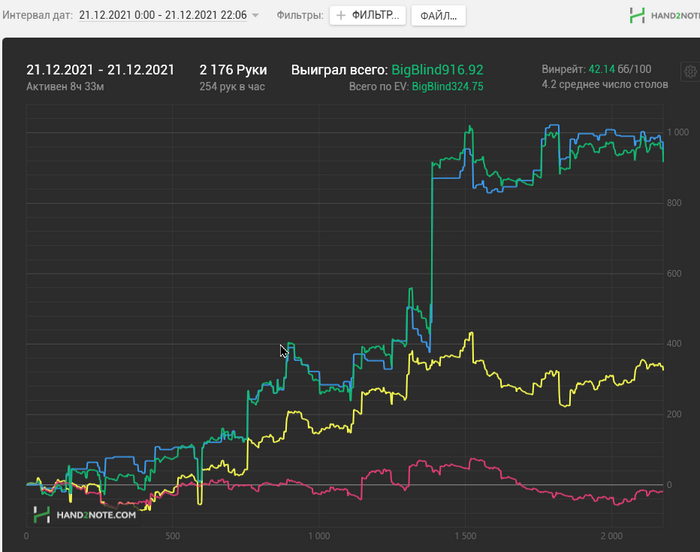This screenshot has width=700, height=552.
Task: Click the EV total BigBlind324.75
Action: coord(447,87)
